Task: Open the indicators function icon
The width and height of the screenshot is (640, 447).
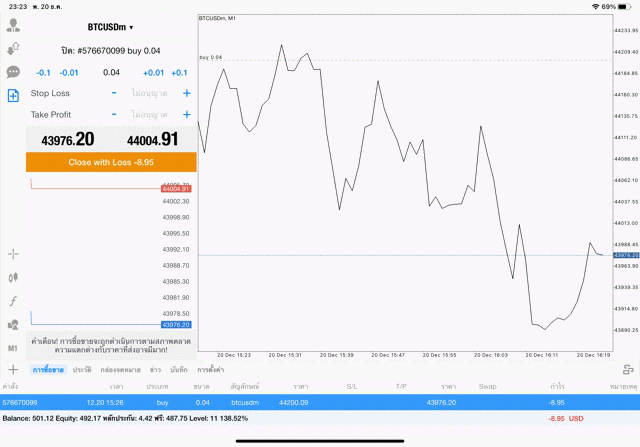Action: (14, 300)
